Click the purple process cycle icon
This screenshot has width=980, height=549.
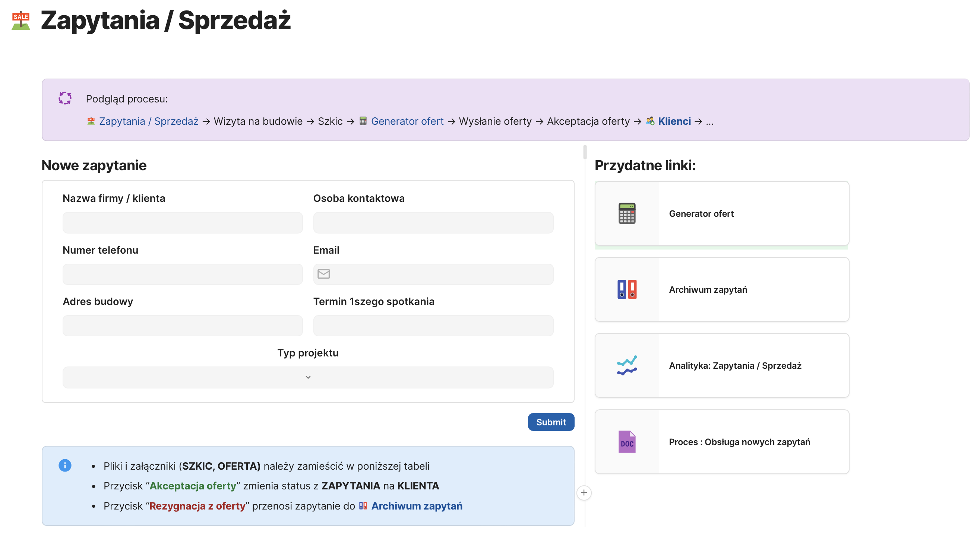pos(65,98)
